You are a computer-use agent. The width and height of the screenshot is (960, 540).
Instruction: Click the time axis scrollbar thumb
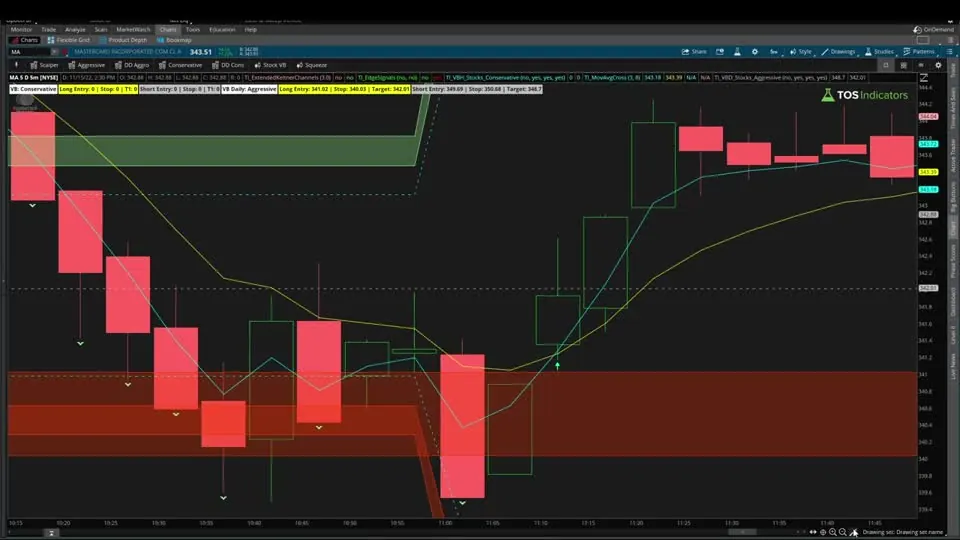[742, 532]
